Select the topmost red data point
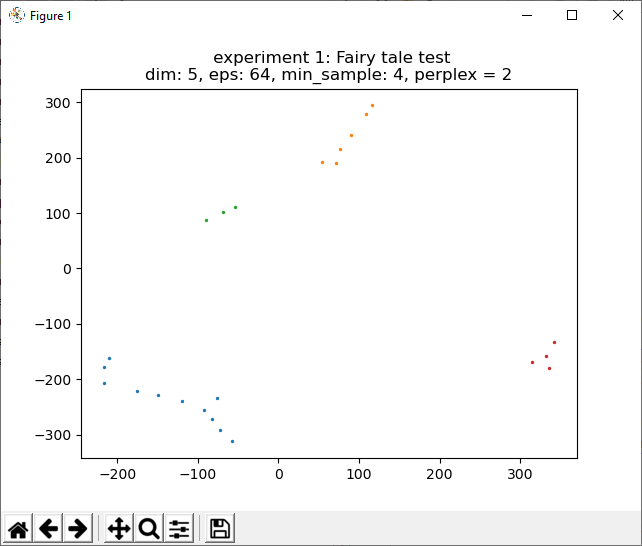The image size is (642, 546). [x=554, y=342]
